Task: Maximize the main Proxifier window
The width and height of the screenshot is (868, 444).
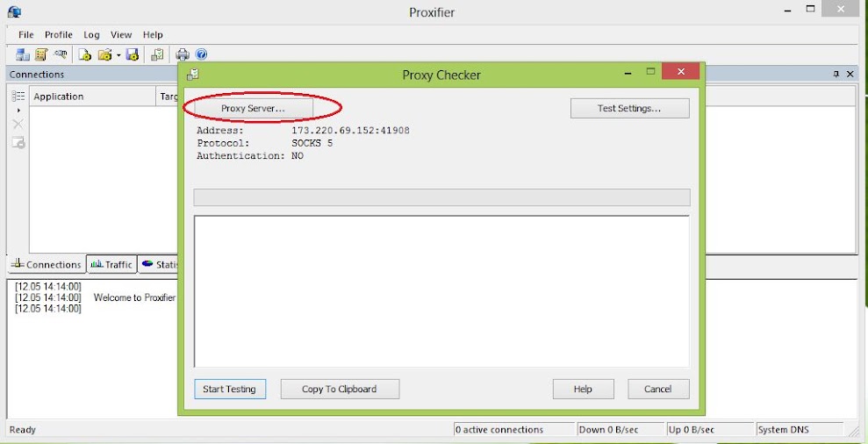Action: pyautogui.click(x=810, y=10)
